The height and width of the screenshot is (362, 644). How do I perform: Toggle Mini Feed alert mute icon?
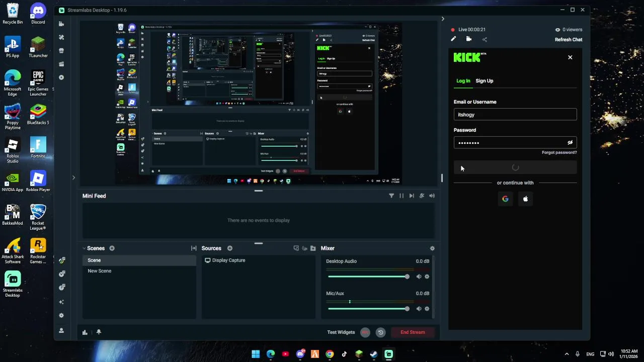click(422, 196)
